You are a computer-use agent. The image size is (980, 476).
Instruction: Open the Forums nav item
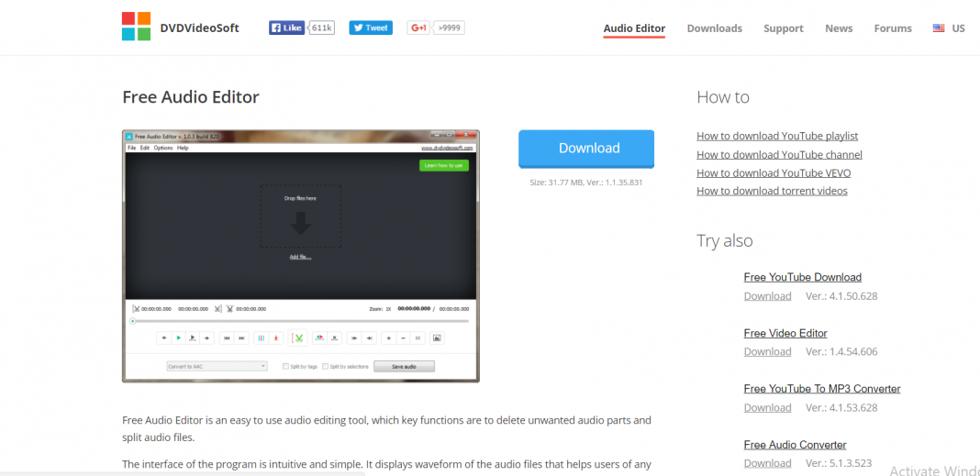[x=893, y=28]
